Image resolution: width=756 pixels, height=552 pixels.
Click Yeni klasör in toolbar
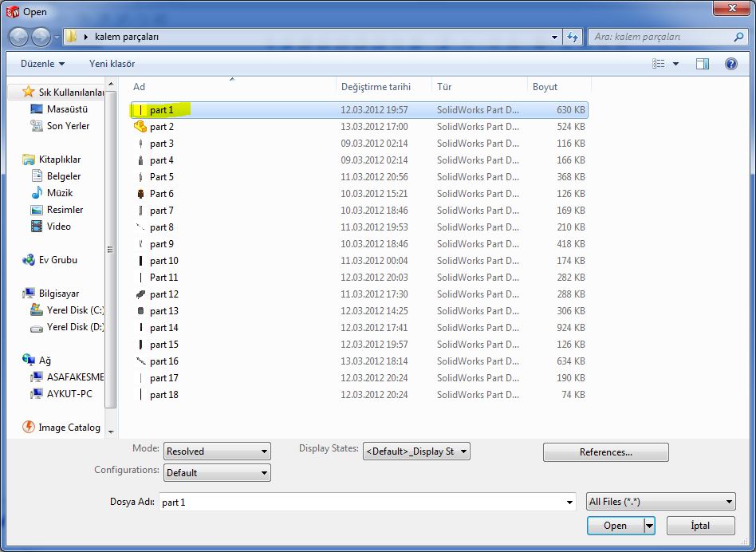point(112,64)
